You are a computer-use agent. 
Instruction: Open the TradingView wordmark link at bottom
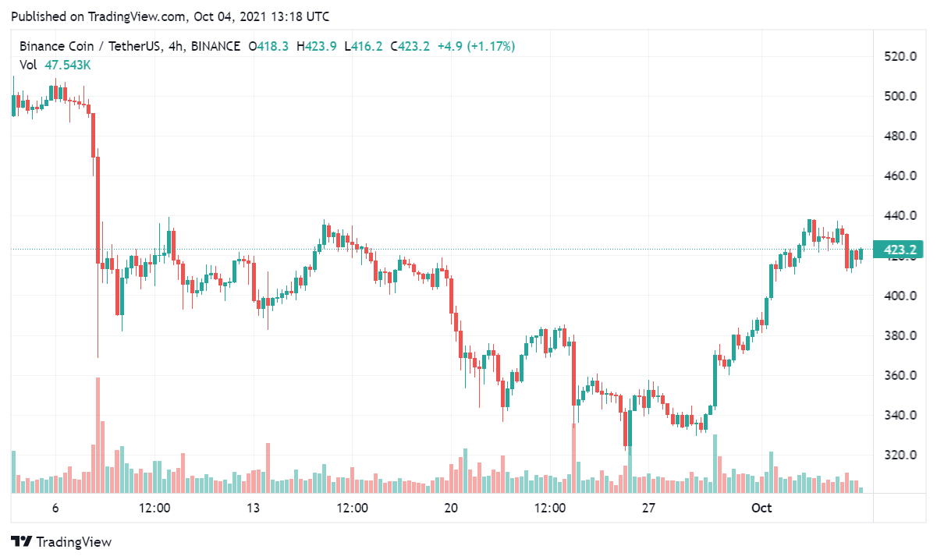(x=73, y=542)
